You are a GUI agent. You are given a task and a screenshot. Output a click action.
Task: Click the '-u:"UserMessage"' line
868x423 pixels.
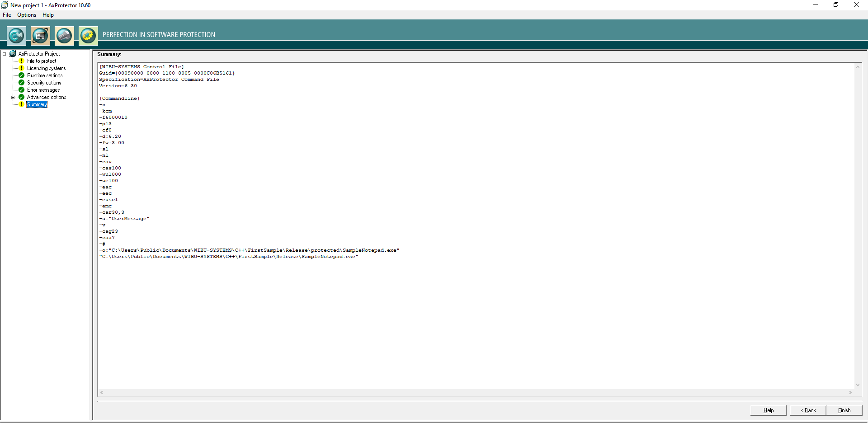[x=124, y=219]
